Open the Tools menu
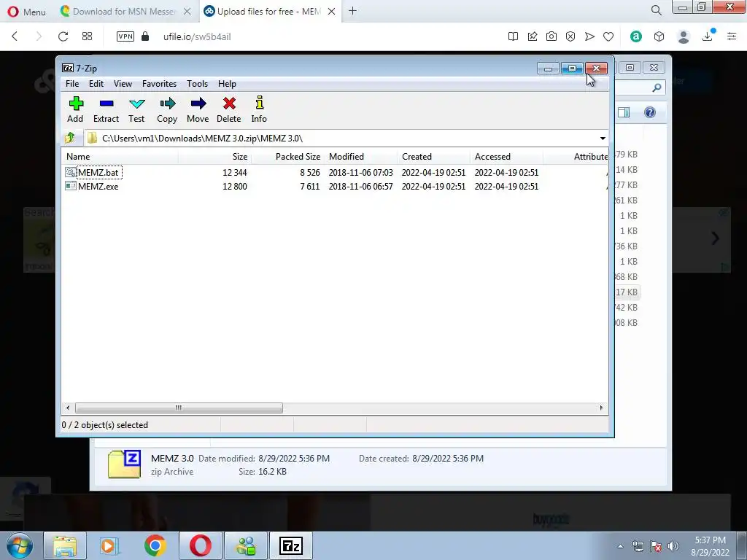 pyautogui.click(x=197, y=84)
